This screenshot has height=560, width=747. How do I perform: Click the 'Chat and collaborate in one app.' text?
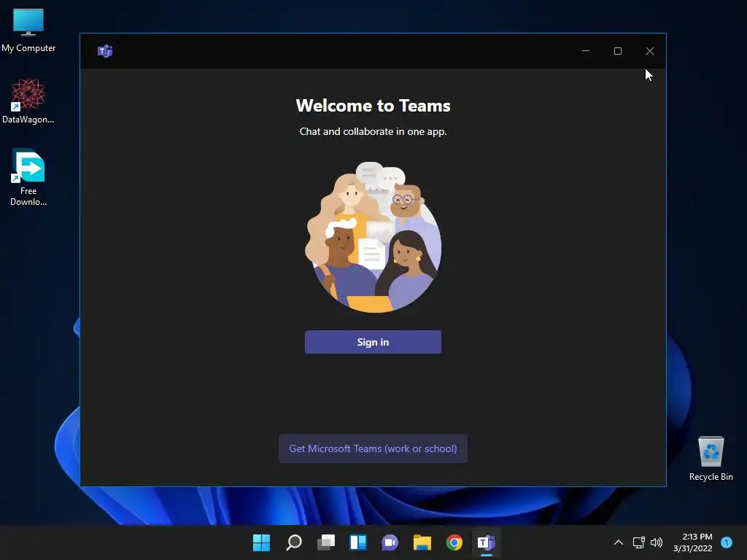pos(373,131)
